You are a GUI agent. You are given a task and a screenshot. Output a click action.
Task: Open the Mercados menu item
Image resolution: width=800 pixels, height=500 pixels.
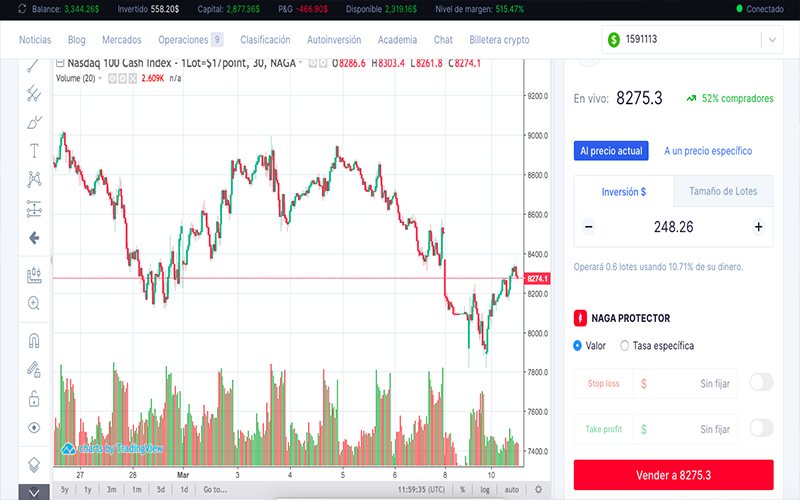121,40
